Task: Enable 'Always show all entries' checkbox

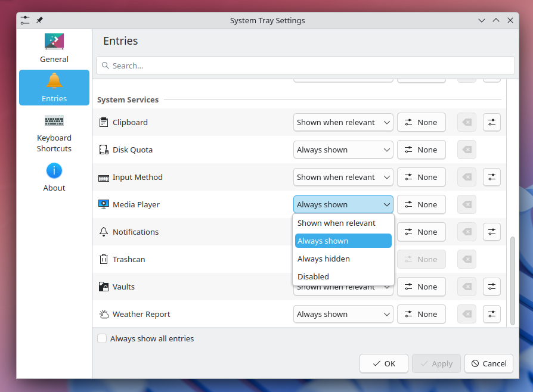Action: point(102,338)
